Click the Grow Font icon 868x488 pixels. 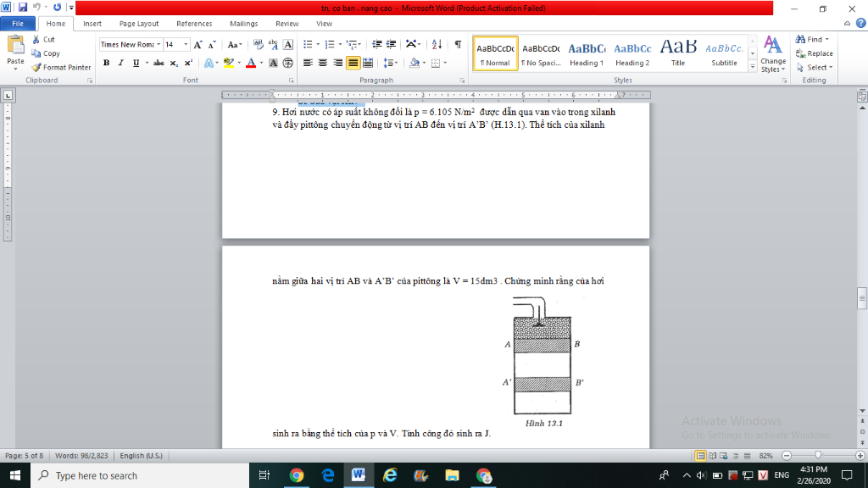tap(198, 45)
